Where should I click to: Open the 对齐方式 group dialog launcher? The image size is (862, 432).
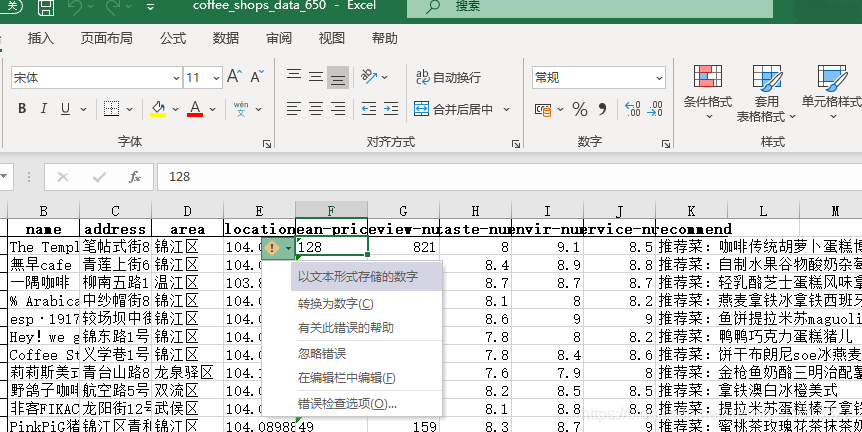click(516, 144)
